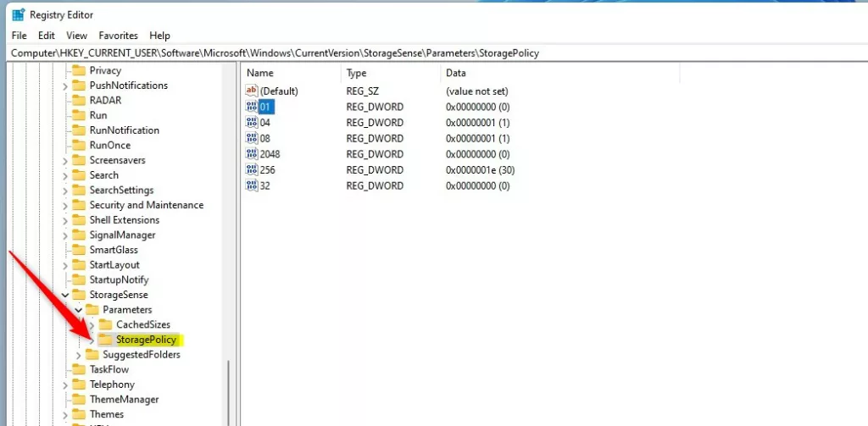
Task: Sort values by Type column header
Action: (392, 73)
